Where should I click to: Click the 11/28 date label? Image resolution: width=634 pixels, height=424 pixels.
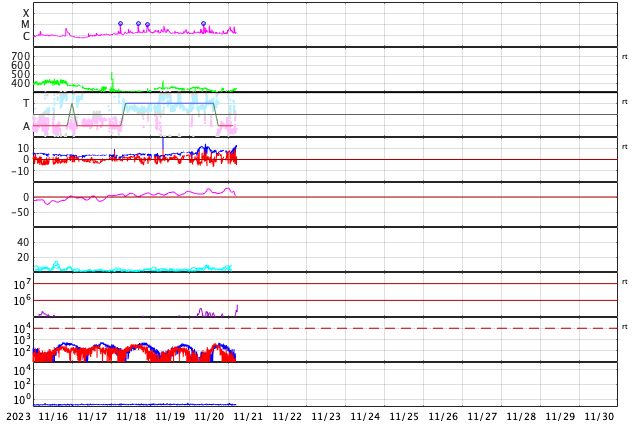point(521,417)
